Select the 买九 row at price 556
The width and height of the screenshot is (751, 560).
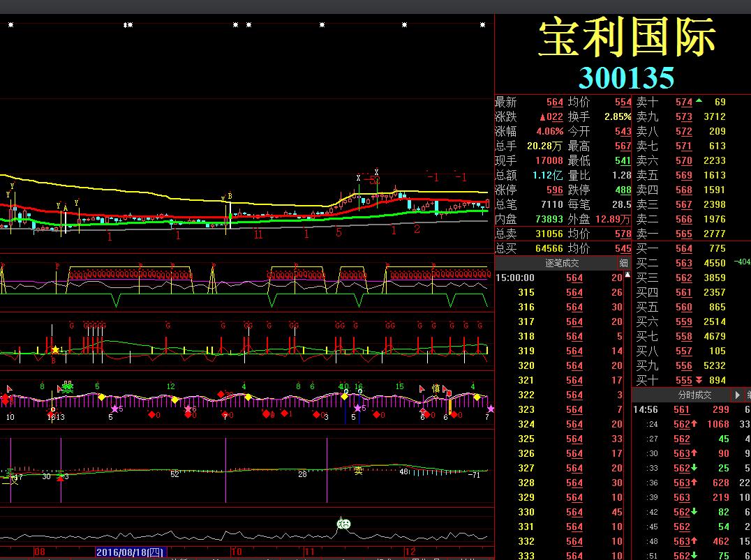pyautogui.click(x=681, y=365)
